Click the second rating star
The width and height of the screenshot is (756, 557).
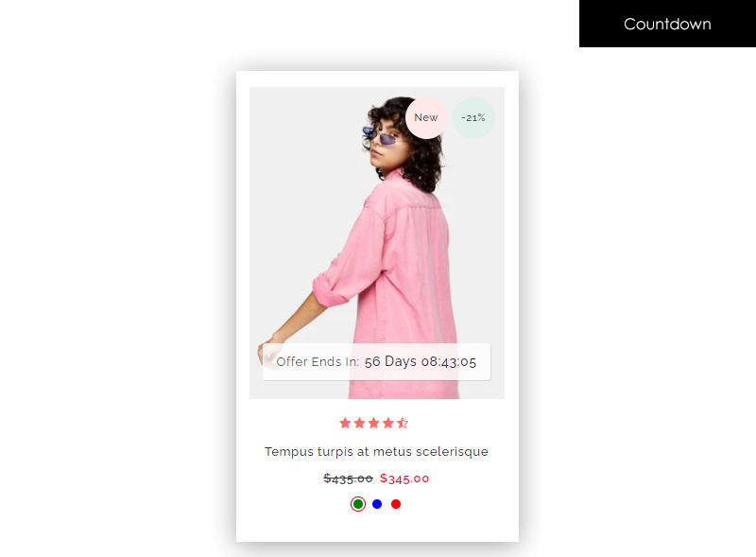[x=360, y=424]
